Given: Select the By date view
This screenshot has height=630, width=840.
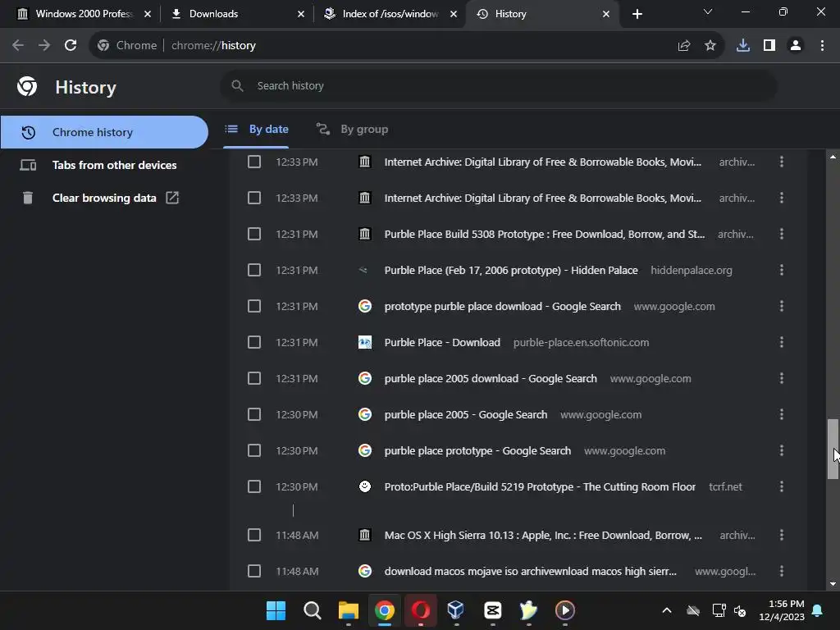Looking at the screenshot, I should [x=256, y=129].
